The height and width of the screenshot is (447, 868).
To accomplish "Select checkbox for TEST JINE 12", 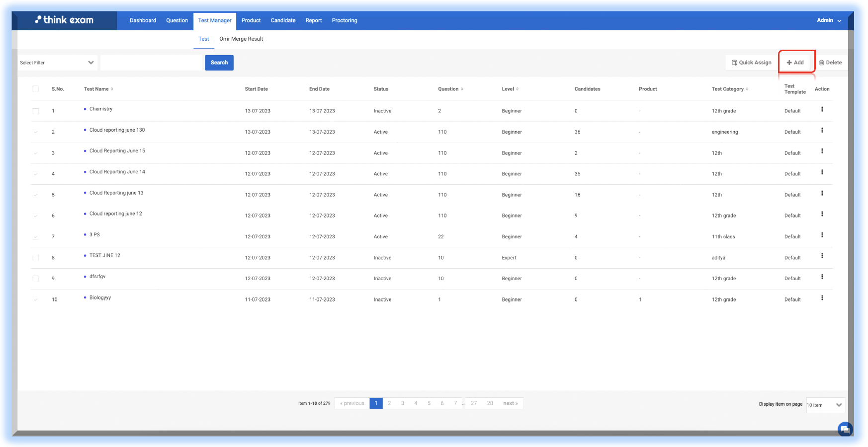I will click(x=35, y=258).
